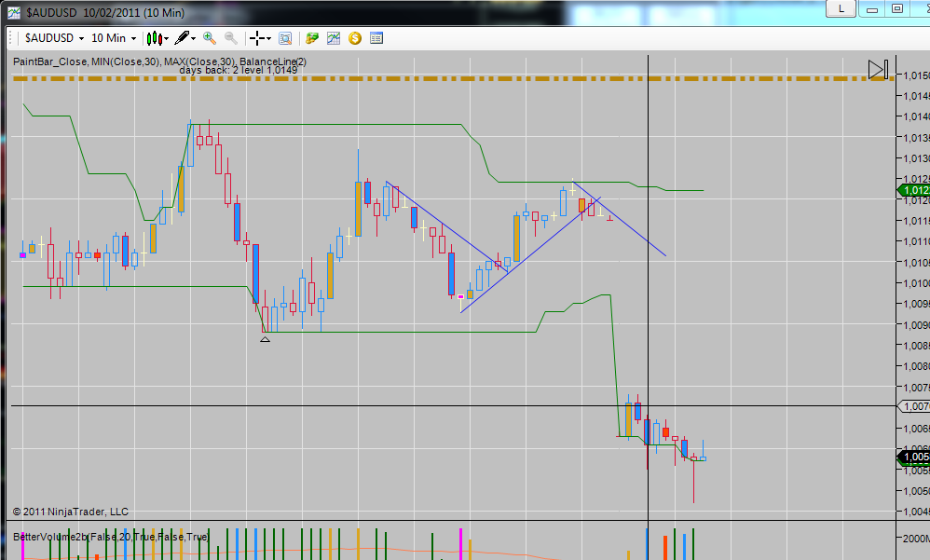Open the chart Properties icon
930x560 pixels.
point(376,38)
